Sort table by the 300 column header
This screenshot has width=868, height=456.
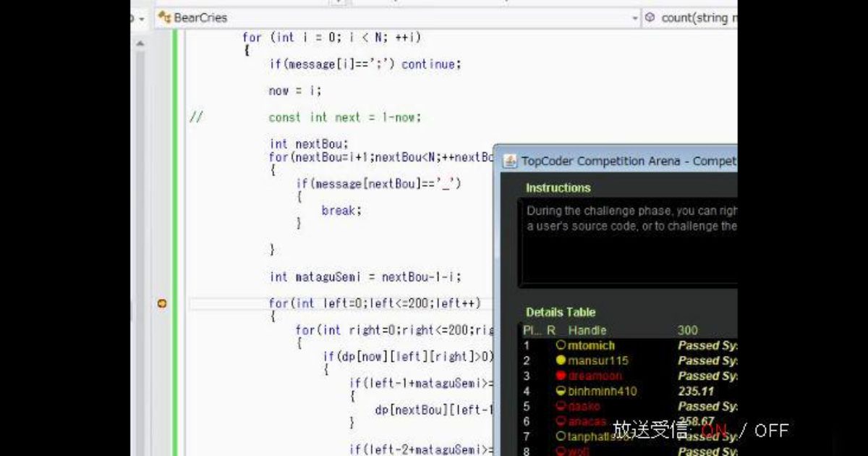687,330
